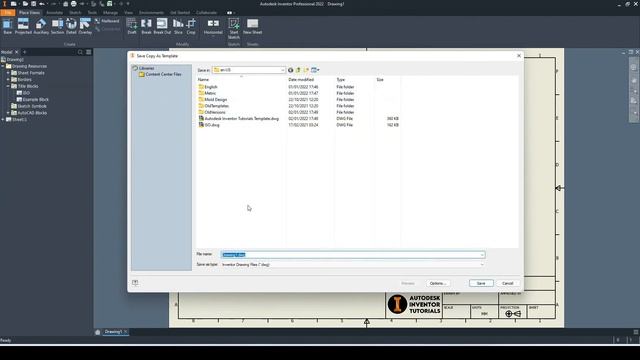Viewport: 640px width, 360px height.
Task: Switch to the Tools ribbon tab
Action: tap(92, 13)
